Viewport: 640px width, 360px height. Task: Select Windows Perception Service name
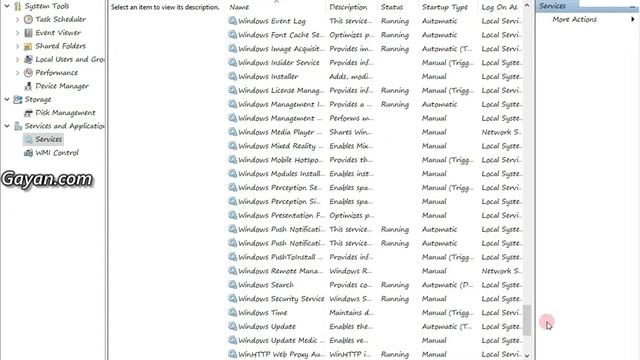(x=281, y=188)
